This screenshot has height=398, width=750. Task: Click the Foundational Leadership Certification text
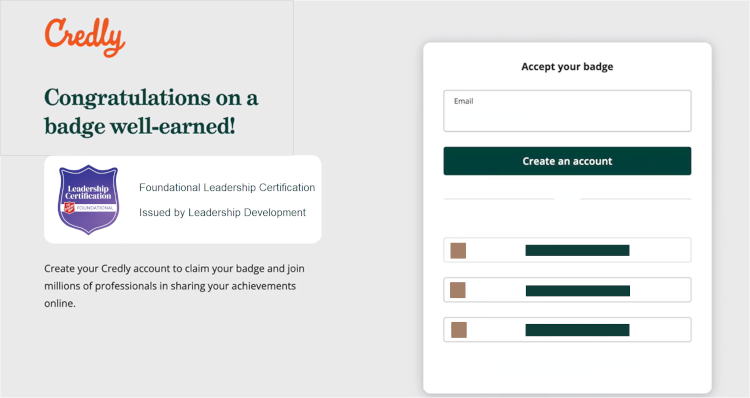(x=227, y=188)
